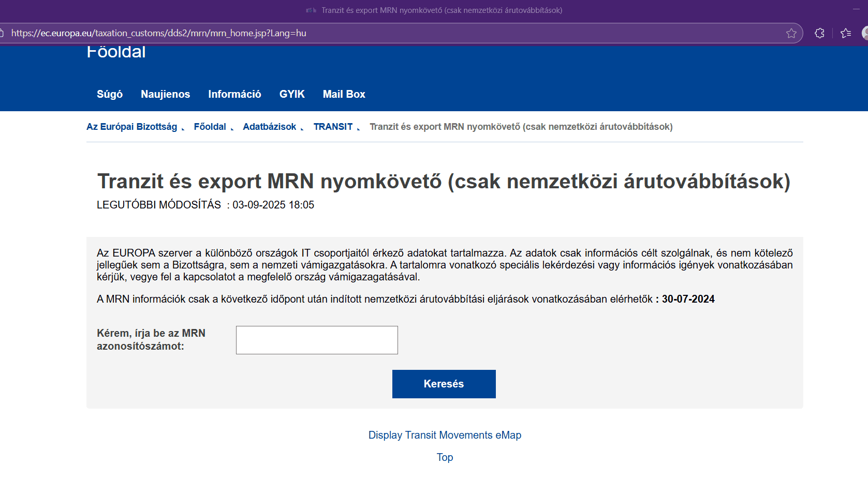This screenshot has width=868, height=494.
Task: Open the Display Transit Movements eMap link
Action: (x=445, y=435)
